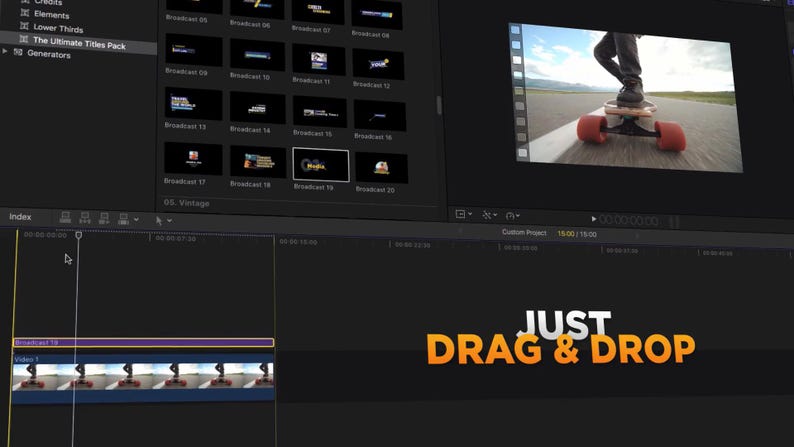The width and height of the screenshot is (794, 447).
Task: Select the Broadcast 05 title thumbnail
Action: point(193,6)
